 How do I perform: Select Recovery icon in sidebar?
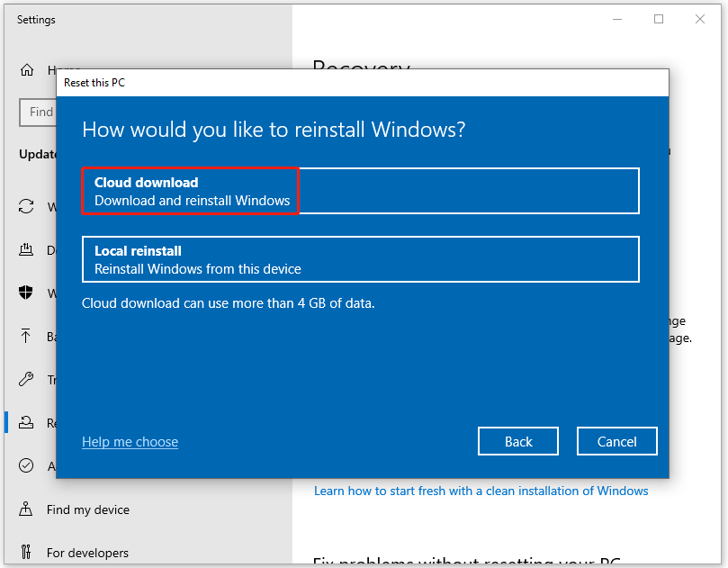[26, 422]
